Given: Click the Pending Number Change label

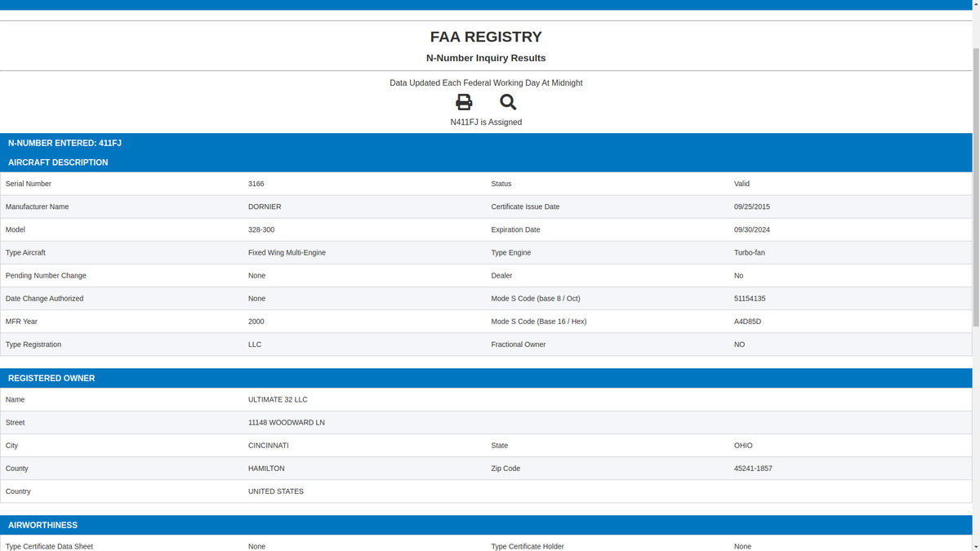Looking at the screenshot, I should pos(46,276).
